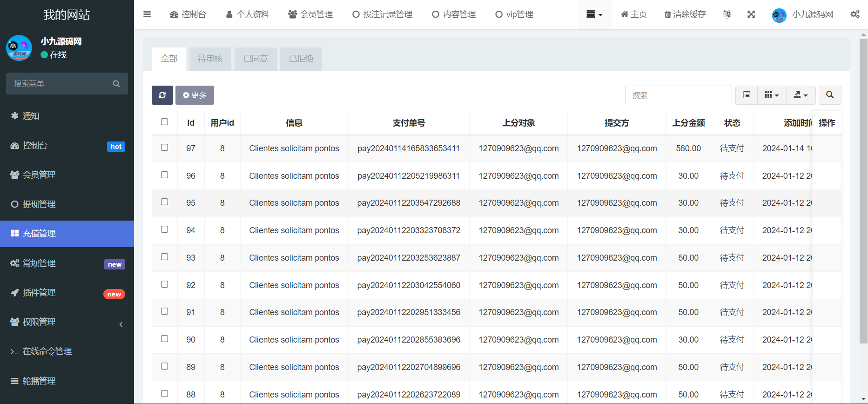The image size is (868, 404).
Task: Click payment number pay20240114165833653411
Action: (409, 148)
